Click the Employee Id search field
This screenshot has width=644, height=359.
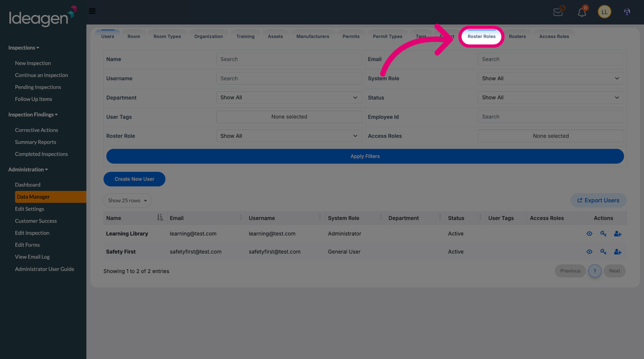[x=551, y=117]
